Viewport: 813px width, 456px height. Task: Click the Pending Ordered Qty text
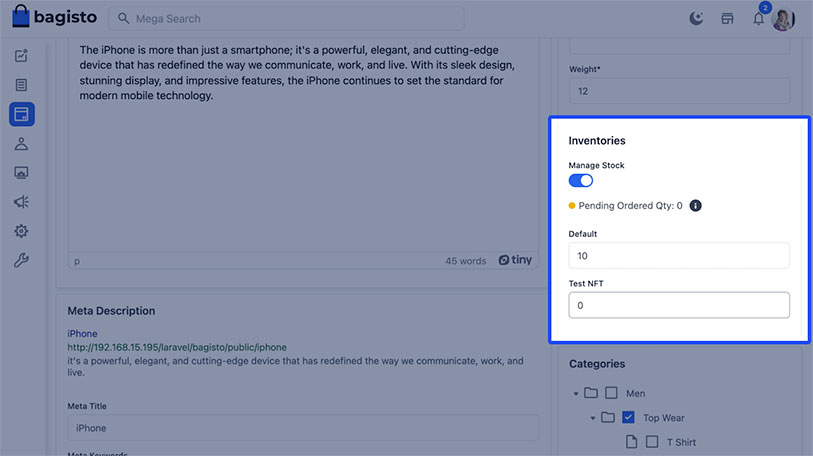coord(630,205)
